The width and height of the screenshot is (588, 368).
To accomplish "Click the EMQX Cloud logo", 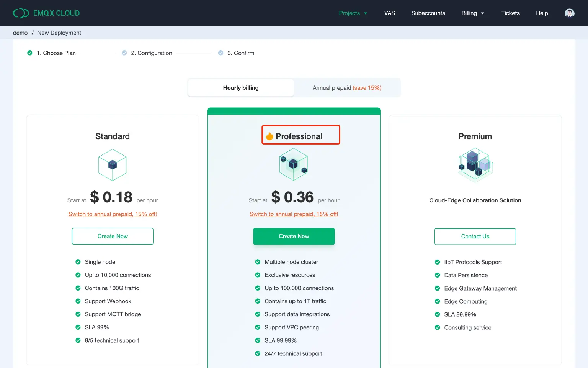I will tap(46, 13).
